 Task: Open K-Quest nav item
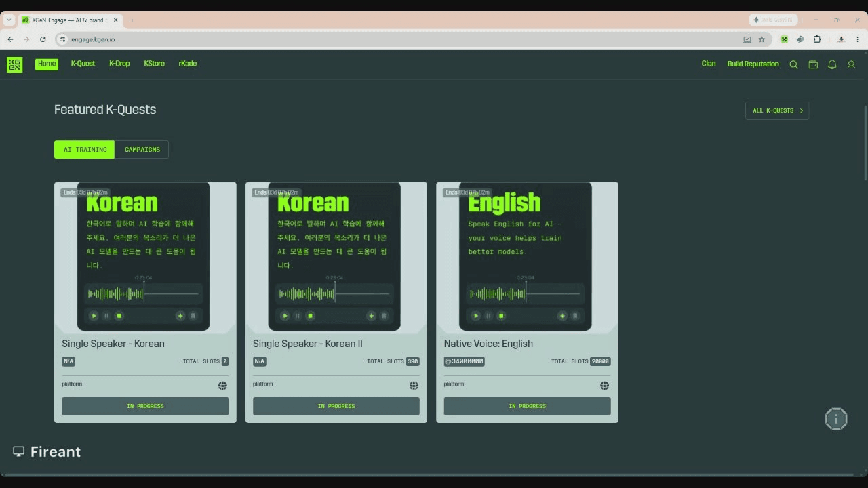(x=83, y=64)
